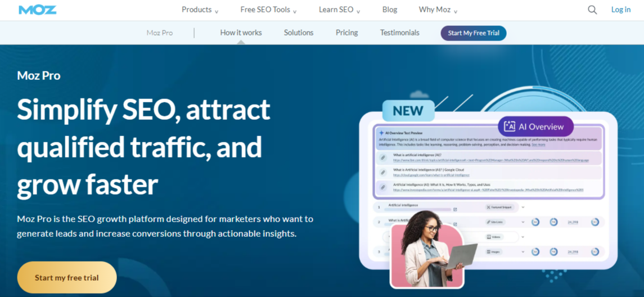
Task: Open the investopedia.com URL link
Action: (x=488, y=190)
